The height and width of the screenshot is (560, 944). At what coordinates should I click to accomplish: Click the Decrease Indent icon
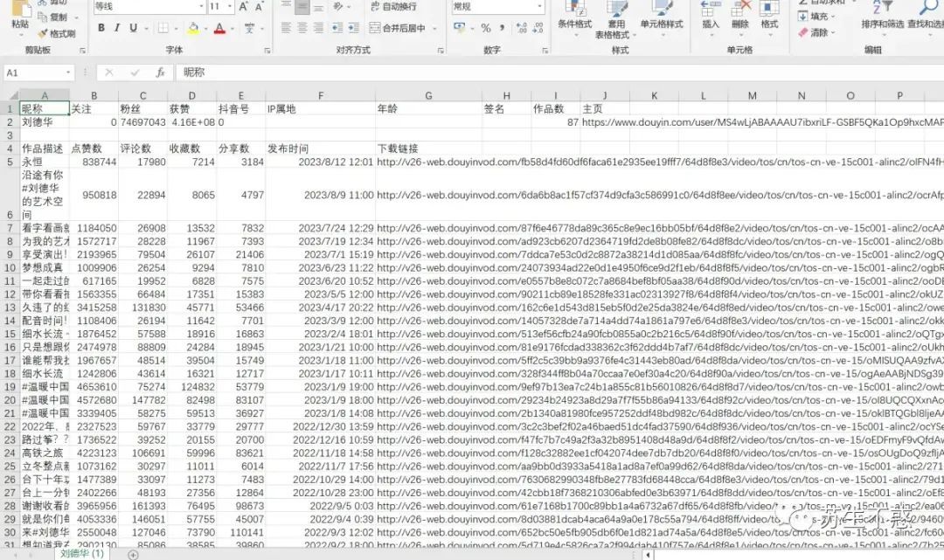pyautogui.click(x=337, y=28)
